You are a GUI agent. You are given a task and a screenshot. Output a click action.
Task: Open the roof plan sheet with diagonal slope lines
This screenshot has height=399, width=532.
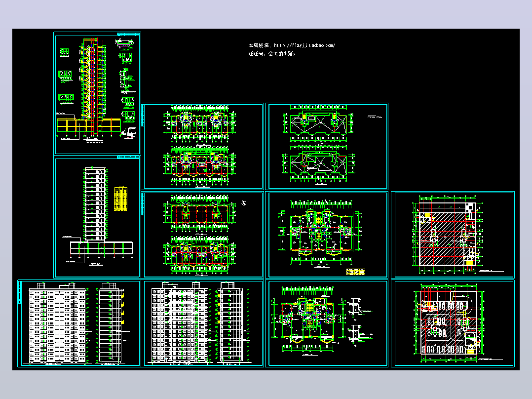[327, 146]
